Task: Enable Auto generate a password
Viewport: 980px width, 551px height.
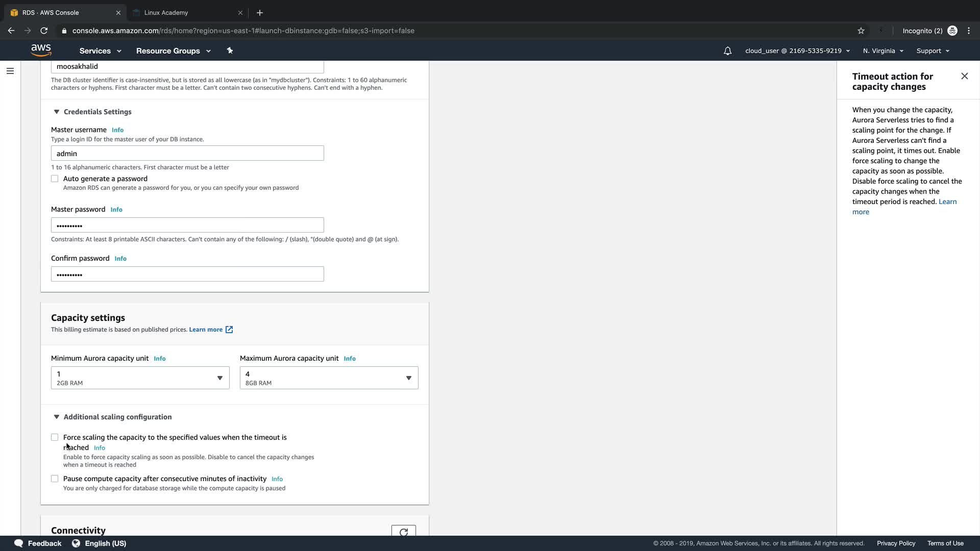Action: 55,179
